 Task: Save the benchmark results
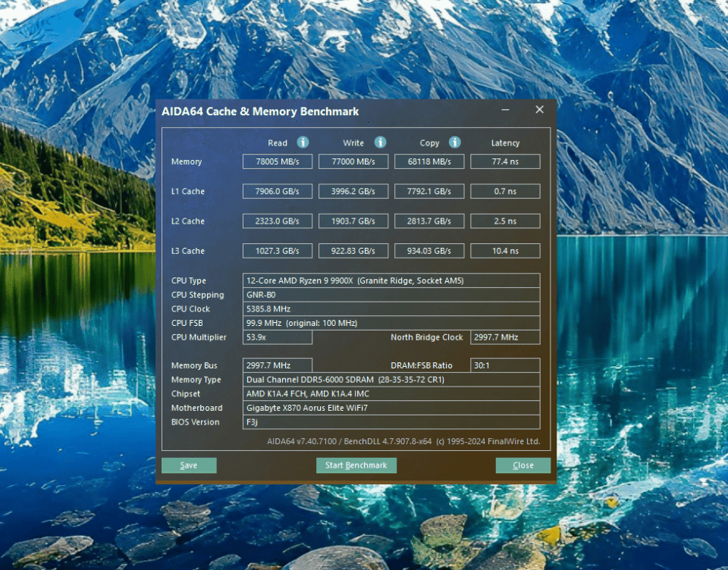coord(189,465)
